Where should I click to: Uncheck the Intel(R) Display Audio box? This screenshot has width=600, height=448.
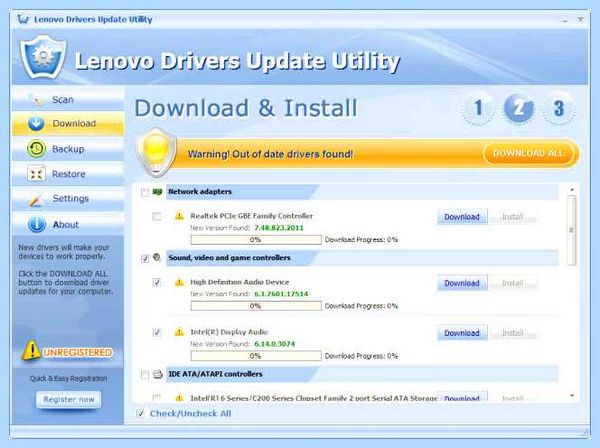coord(157,332)
